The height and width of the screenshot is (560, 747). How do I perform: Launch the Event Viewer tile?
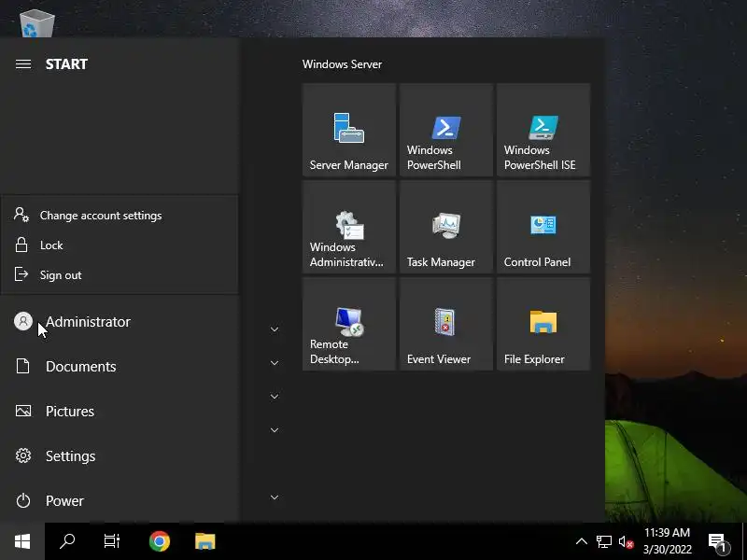click(446, 324)
